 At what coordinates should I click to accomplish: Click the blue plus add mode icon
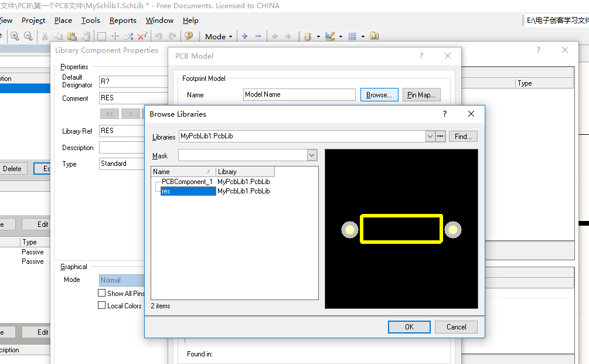245,36
